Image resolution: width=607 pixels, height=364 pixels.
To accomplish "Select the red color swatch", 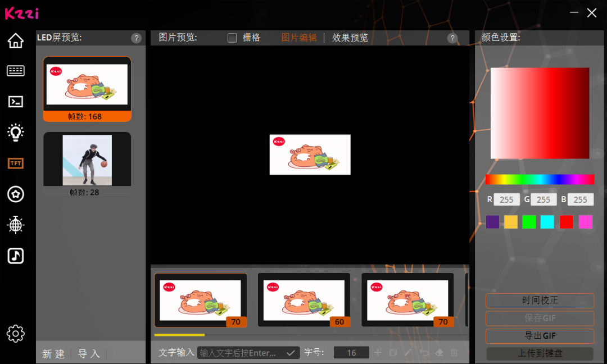I will 566,222.
